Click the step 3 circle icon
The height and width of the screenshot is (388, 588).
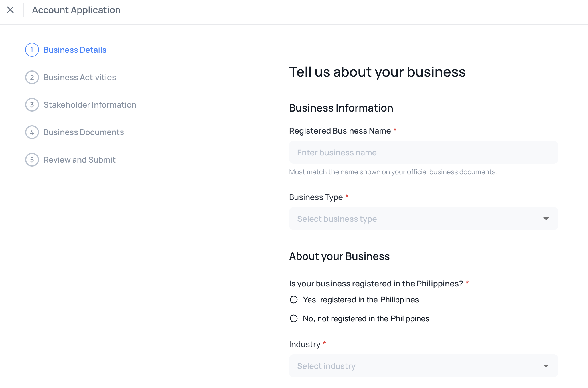[x=32, y=105]
